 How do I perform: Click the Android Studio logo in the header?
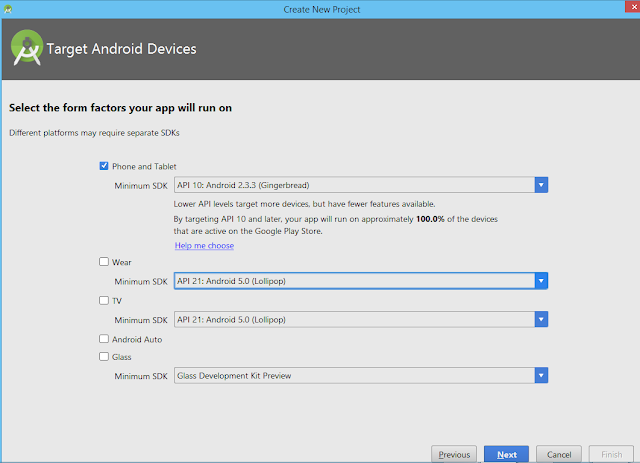pos(27,48)
